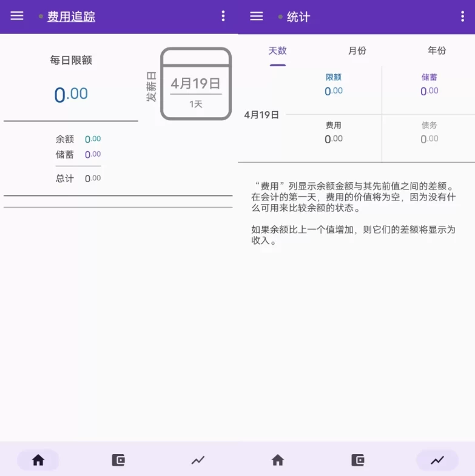Image resolution: width=475 pixels, height=476 pixels.
Task: Tap the 每日限额 amount 0.00
Action: coord(71,95)
